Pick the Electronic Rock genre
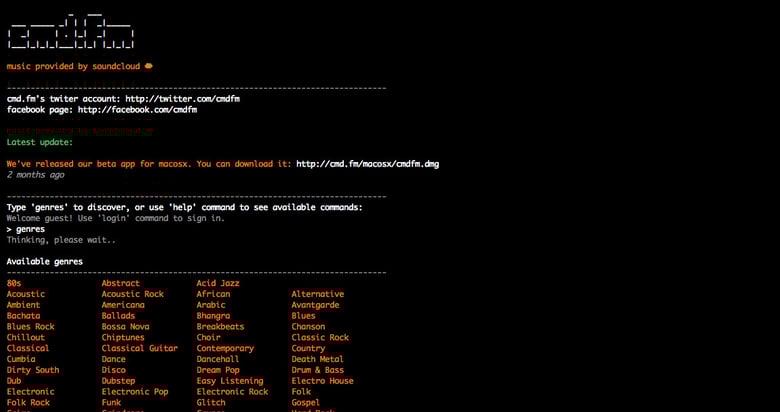 pos(232,392)
